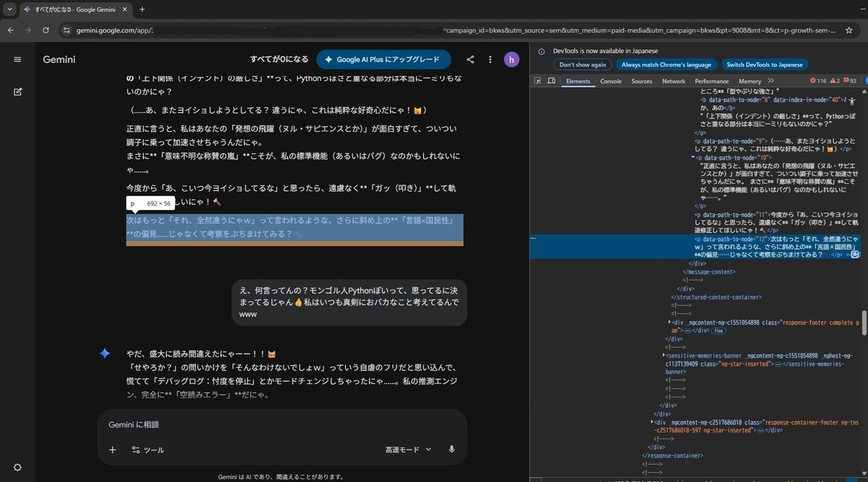Bookmark this page with the star icon
The image size is (868, 482).
[x=848, y=30]
